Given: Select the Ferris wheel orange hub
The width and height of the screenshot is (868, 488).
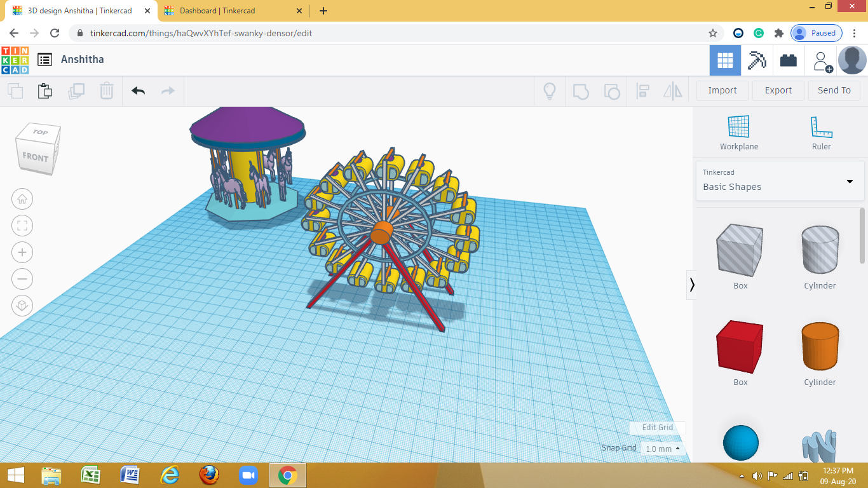Looking at the screenshot, I should pyautogui.click(x=381, y=233).
